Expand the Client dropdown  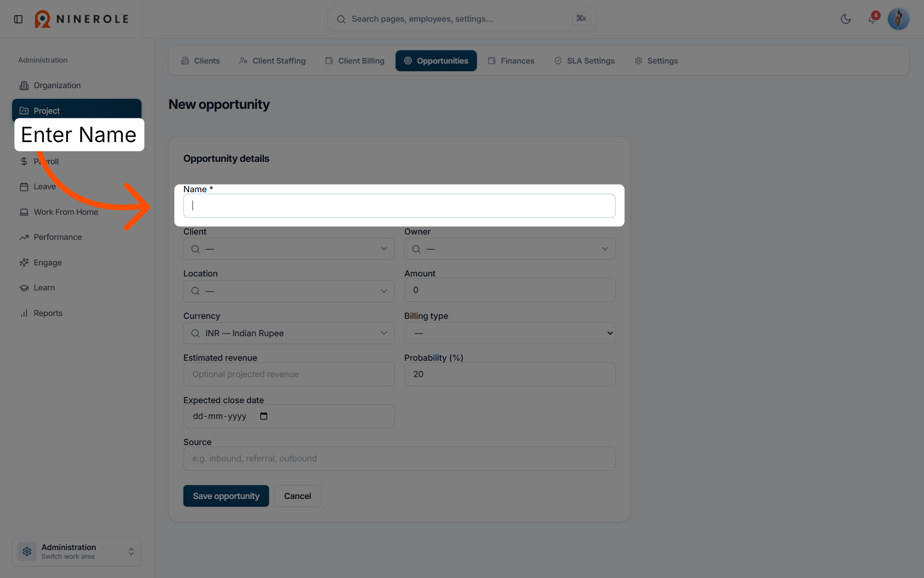(x=289, y=249)
